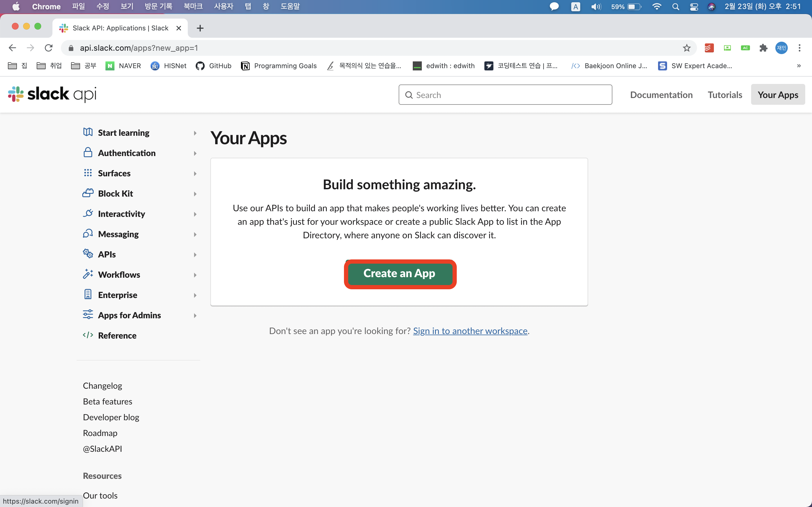The image size is (812, 507).
Task: Expand the Authentication section arrow
Action: click(195, 153)
